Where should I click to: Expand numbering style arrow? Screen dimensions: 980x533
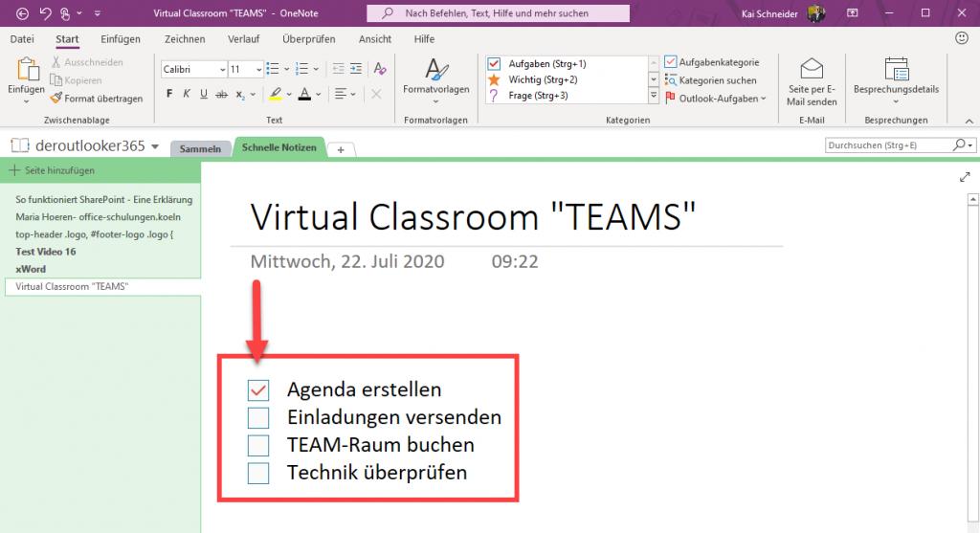[316, 69]
